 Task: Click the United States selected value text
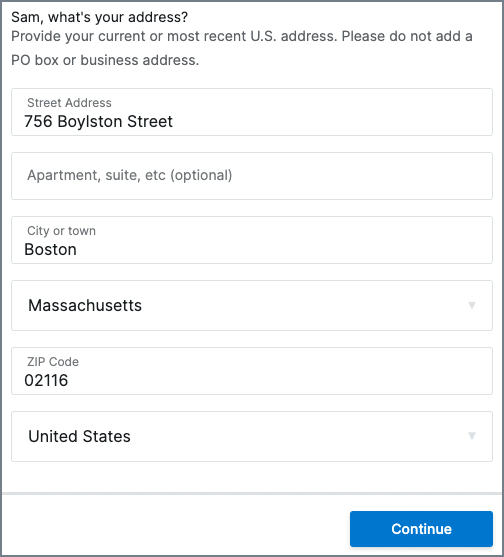point(80,436)
